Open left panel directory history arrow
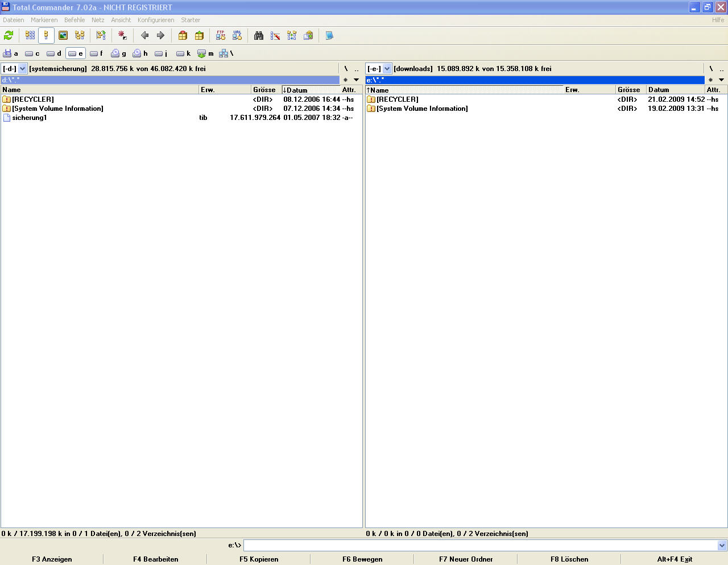The height and width of the screenshot is (565, 728). pyautogui.click(x=357, y=80)
